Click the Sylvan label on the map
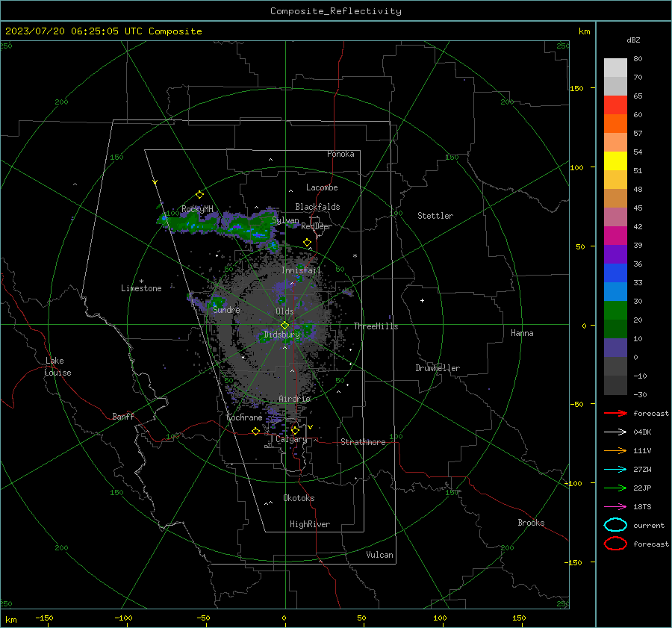Viewport: 672px width, 628px height. pos(285,220)
